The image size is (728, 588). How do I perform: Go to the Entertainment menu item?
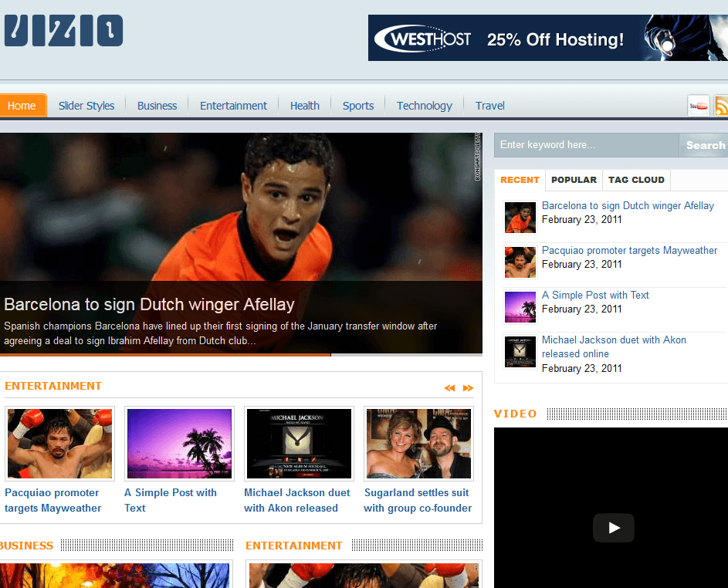pos(234,106)
